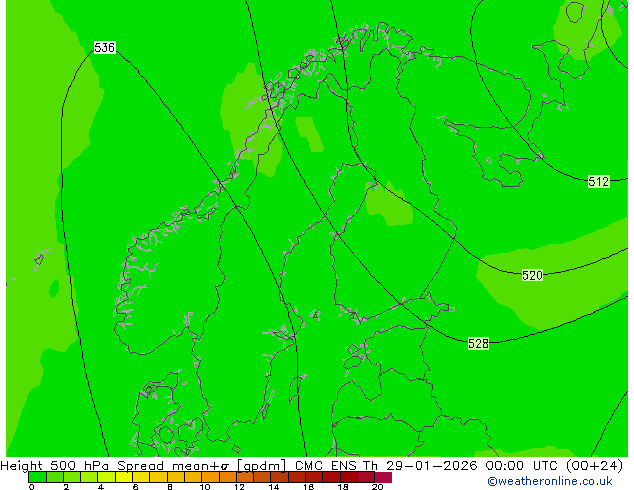Viewport: 634px width, 490px height.
Task: Click the 'CMC ENS' model name text
Action: (325, 466)
